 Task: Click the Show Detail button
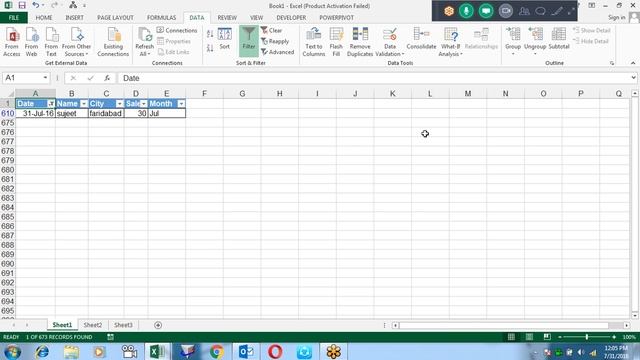[x=591, y=30]
